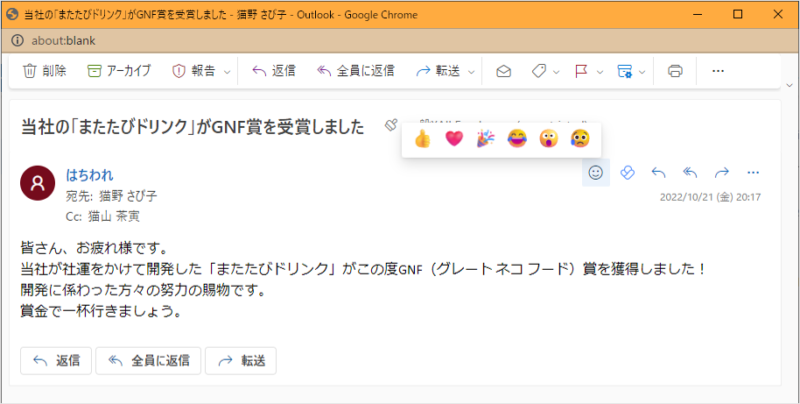Image resolution: width=800 pixels, height=404 pixels.
Task: Expand the categorize tag dropdown arrow
Action: (555, 71)
